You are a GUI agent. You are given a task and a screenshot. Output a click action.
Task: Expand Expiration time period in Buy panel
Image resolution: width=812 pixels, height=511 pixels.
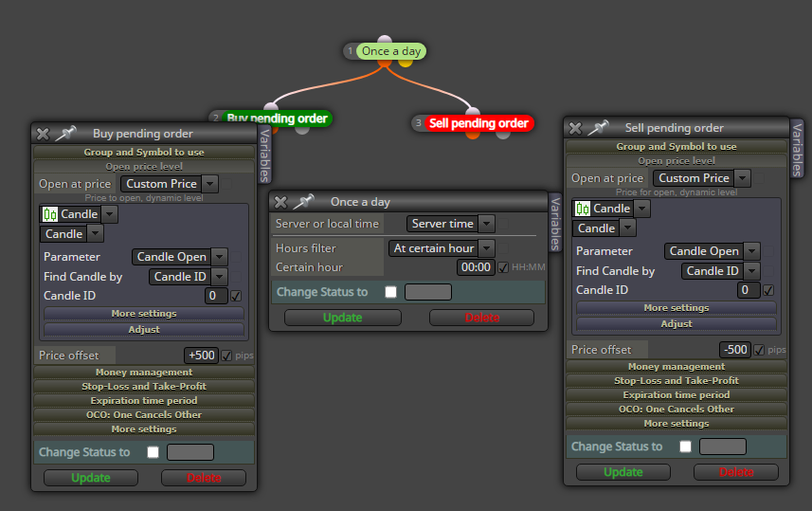144,401
